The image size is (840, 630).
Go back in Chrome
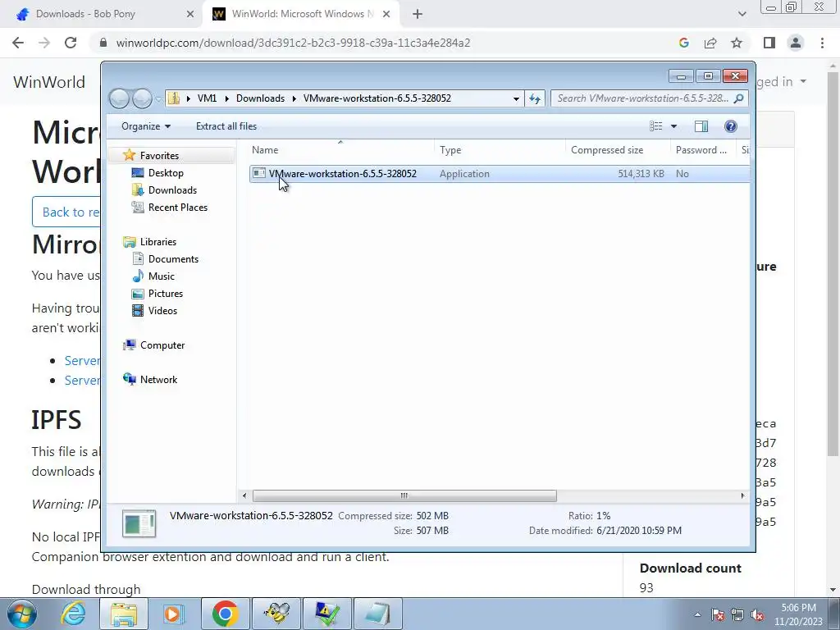18,43
